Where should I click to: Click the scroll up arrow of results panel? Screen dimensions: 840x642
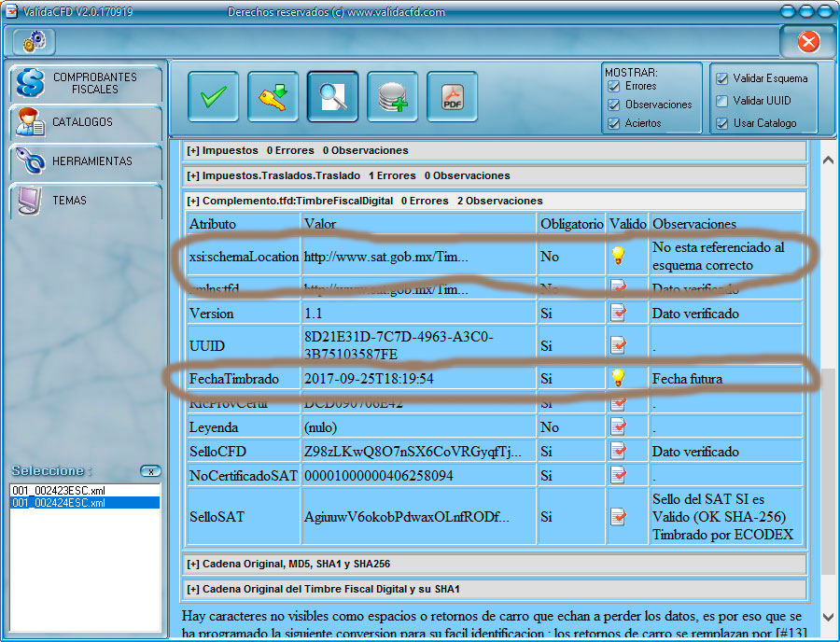click(x=828, y=160)
